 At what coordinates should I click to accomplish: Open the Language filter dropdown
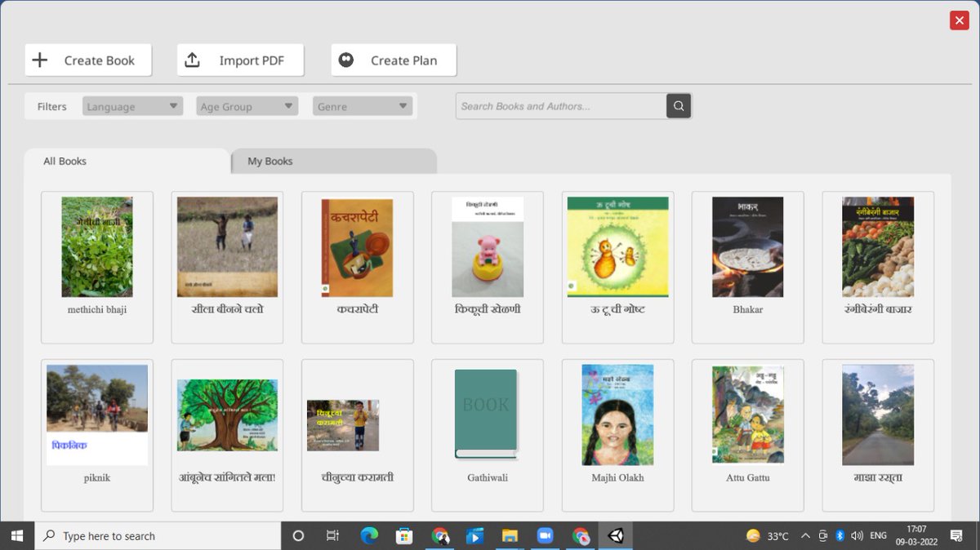tap(132, 106)
